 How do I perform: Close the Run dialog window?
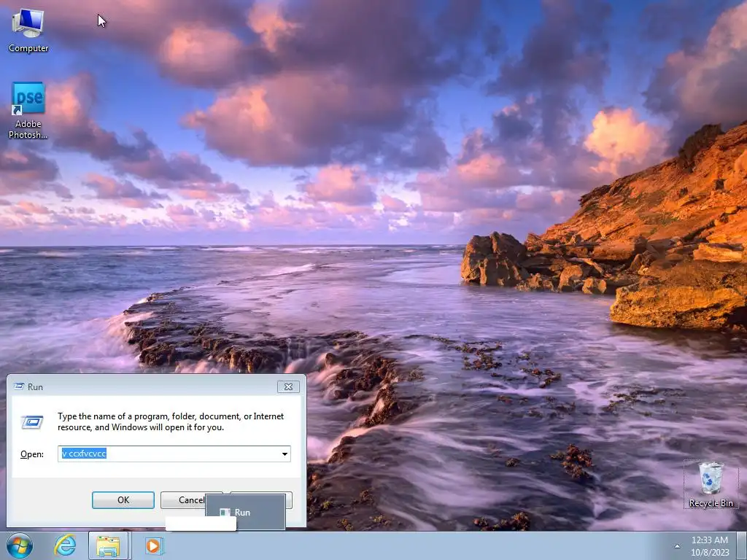pos(288,386)
